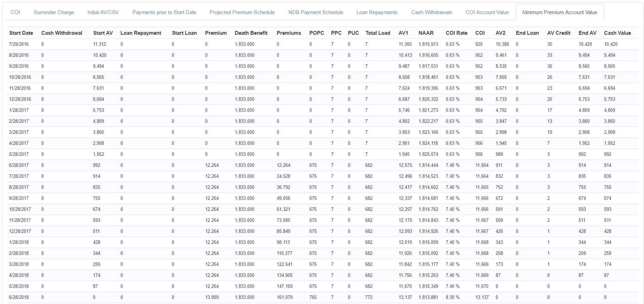Click the 8.30 % COI rate cell
This screenshot has width=644, height=304.
pos(452,297)
